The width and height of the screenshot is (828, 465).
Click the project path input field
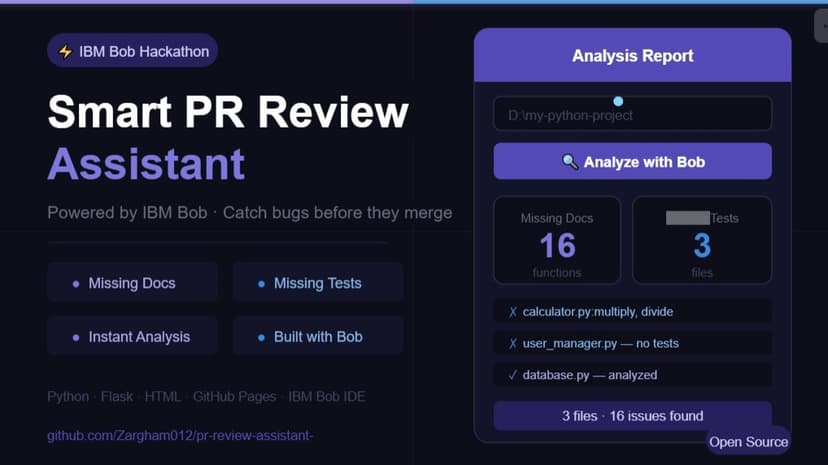coord(632,114)
